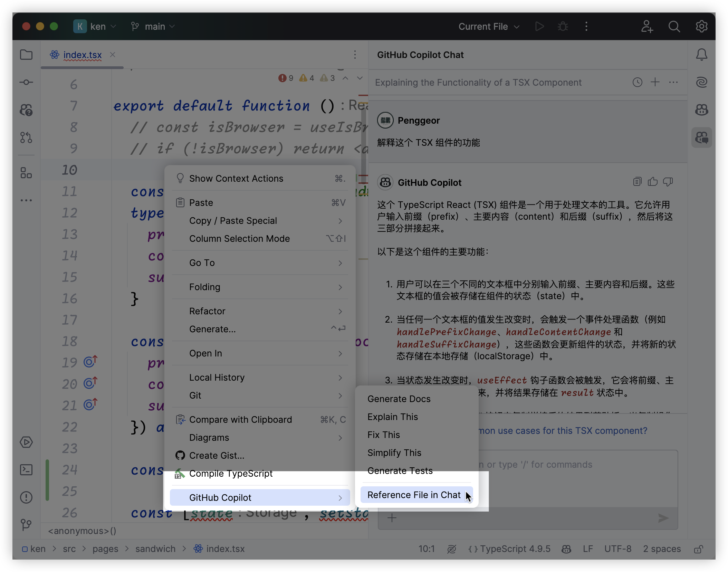Choose Show Context Actions
Screen dimensions: 728x572
coord(260,179)
